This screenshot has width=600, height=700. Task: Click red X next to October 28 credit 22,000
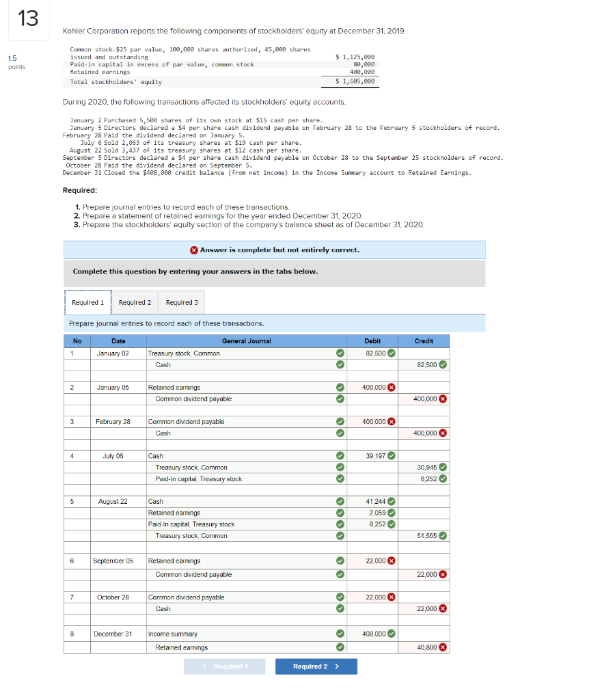point(443,608)
